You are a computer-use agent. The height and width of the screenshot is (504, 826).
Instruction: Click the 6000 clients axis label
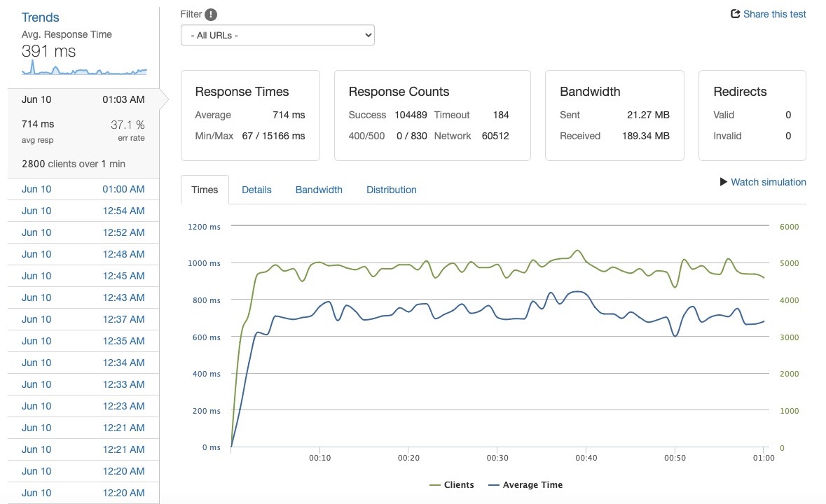tap(789, 227)
